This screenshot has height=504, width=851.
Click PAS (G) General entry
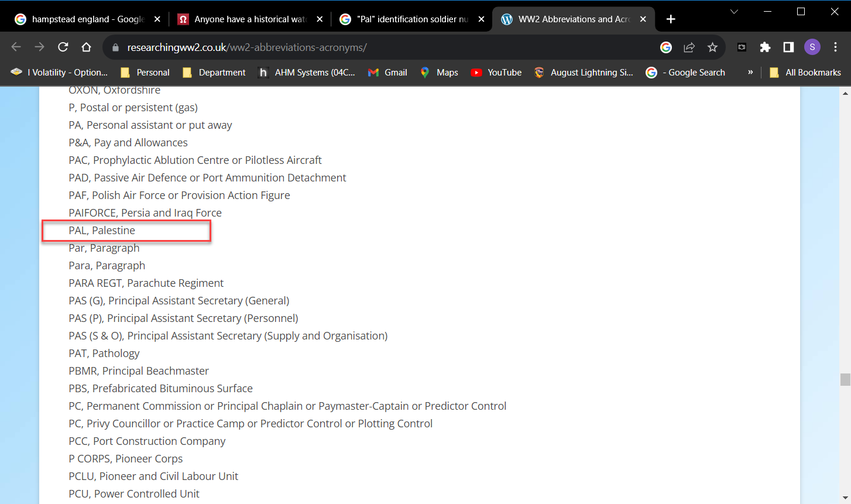pos(179,301)
